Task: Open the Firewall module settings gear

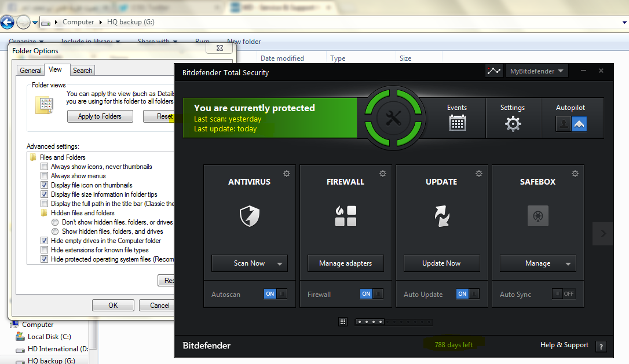Action: click(383, 174)
